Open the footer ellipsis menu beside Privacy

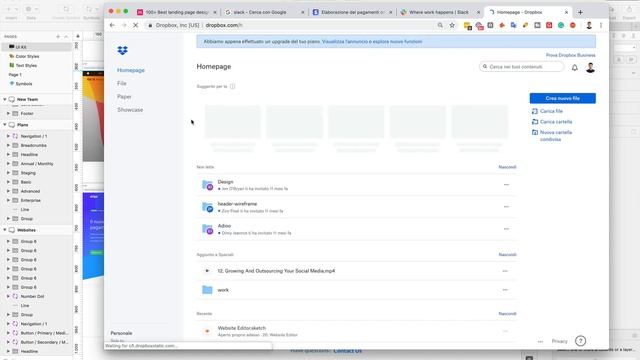coord(540,341)
